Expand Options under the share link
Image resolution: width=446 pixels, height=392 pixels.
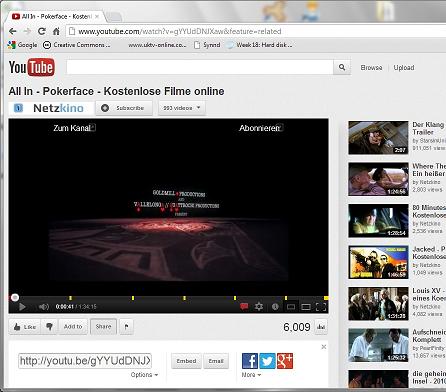[144, 375]
